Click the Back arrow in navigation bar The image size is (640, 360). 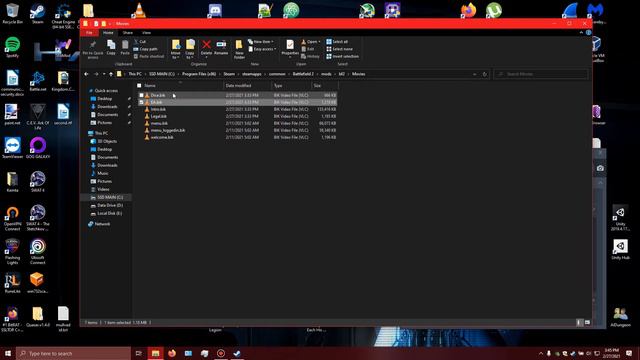pyautogui.click(x=86, y=74)
